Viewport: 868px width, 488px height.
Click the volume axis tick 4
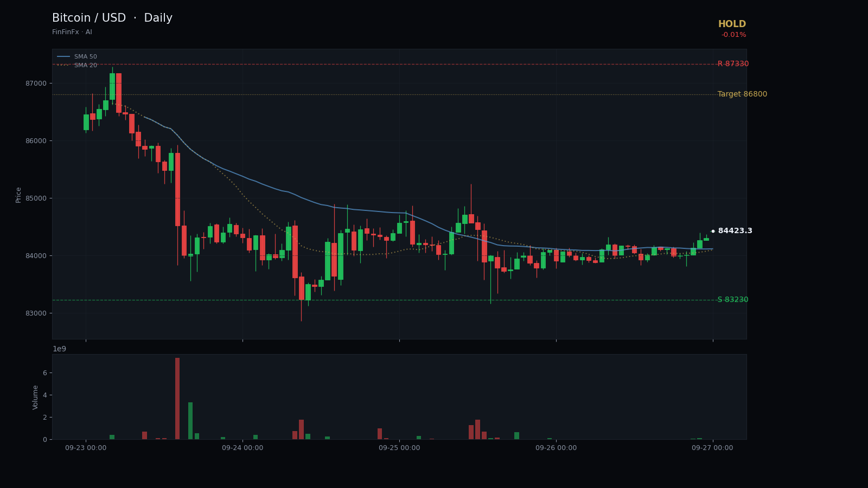pyautogui.click(x=45, y=395)
